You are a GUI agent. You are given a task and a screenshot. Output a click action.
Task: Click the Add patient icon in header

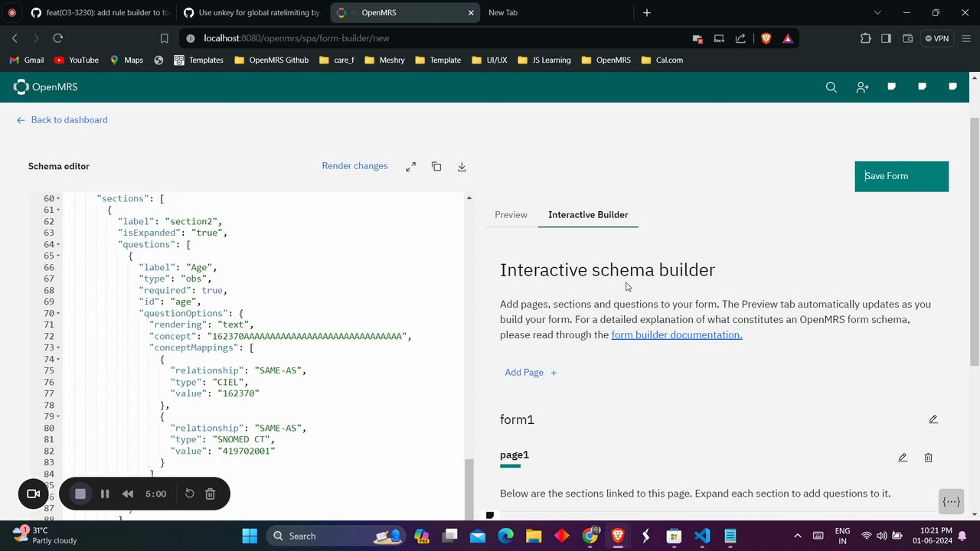click(x=862, y=87)
